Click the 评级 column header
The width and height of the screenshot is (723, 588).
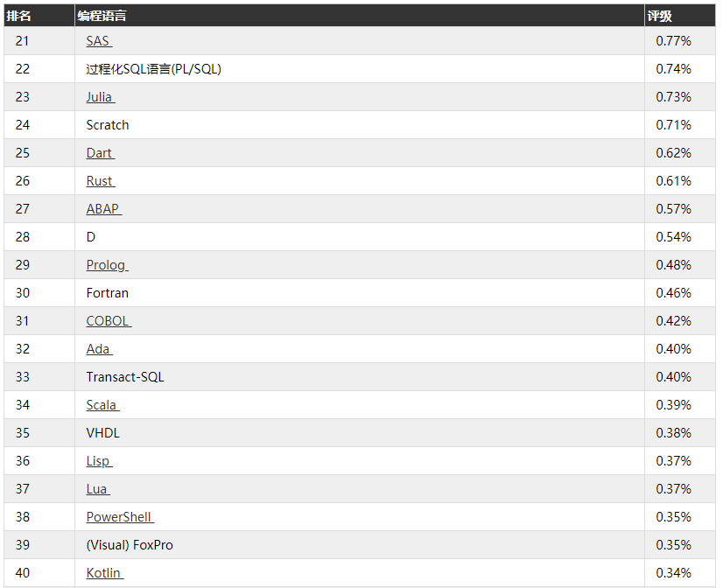(660, 16)
